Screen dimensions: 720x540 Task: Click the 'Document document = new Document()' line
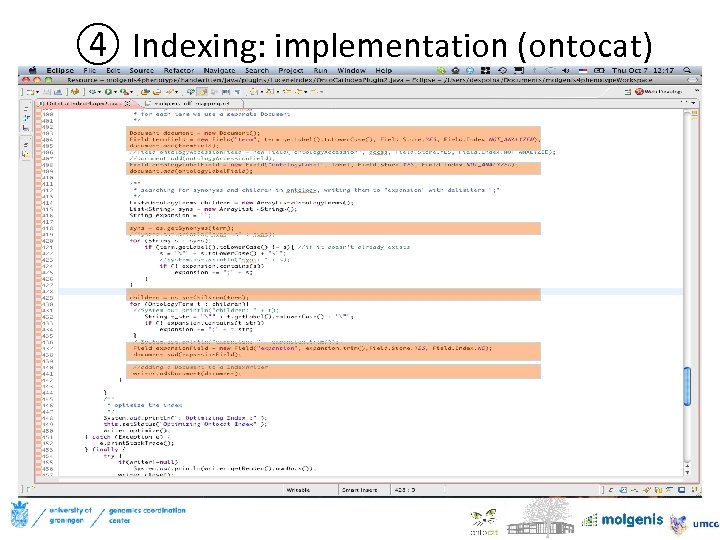[x=195, y=133]
